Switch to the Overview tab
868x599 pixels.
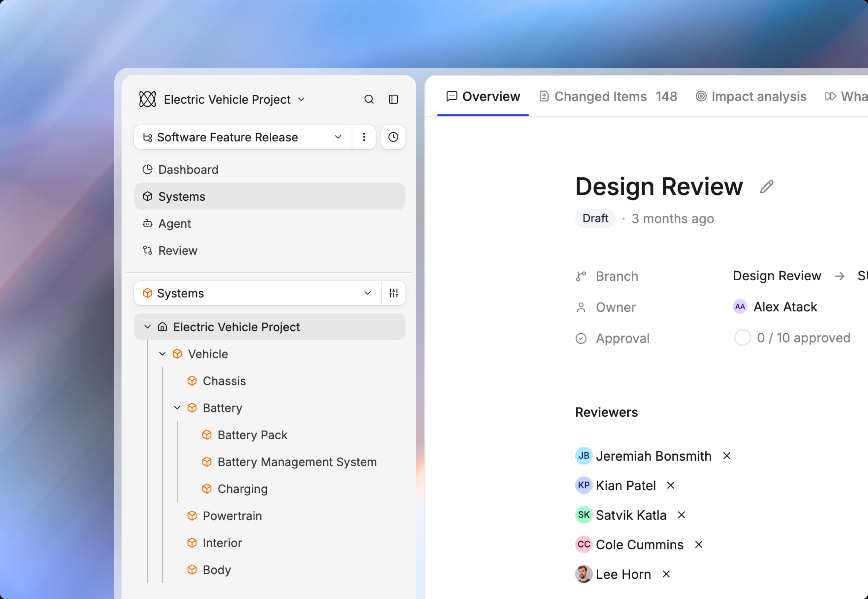click(x=483, y=96)
